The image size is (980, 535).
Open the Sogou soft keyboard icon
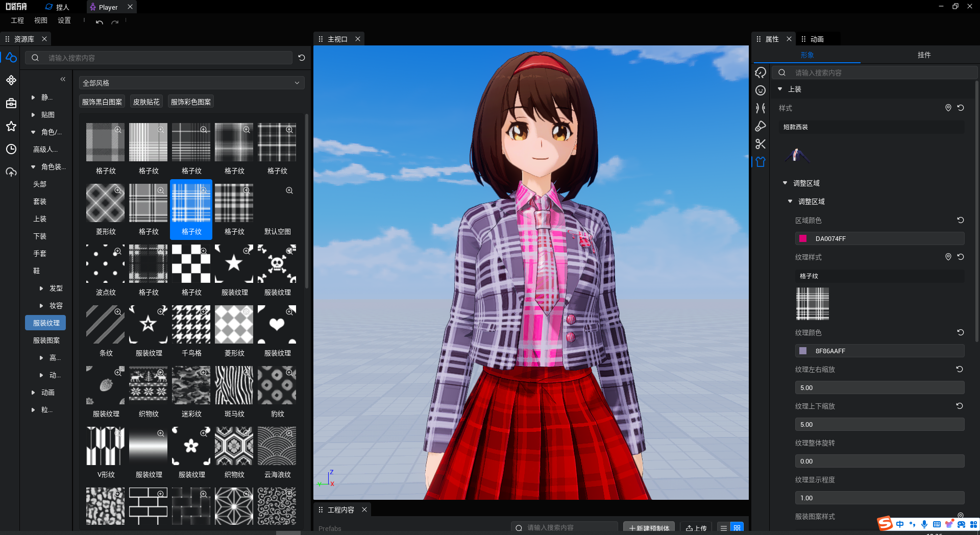pyautogui.click(x=937, y=524)
